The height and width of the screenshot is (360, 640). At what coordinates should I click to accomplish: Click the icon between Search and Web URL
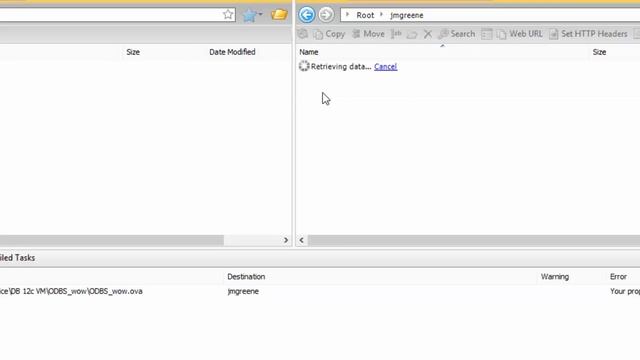click(x=487, y=34)
